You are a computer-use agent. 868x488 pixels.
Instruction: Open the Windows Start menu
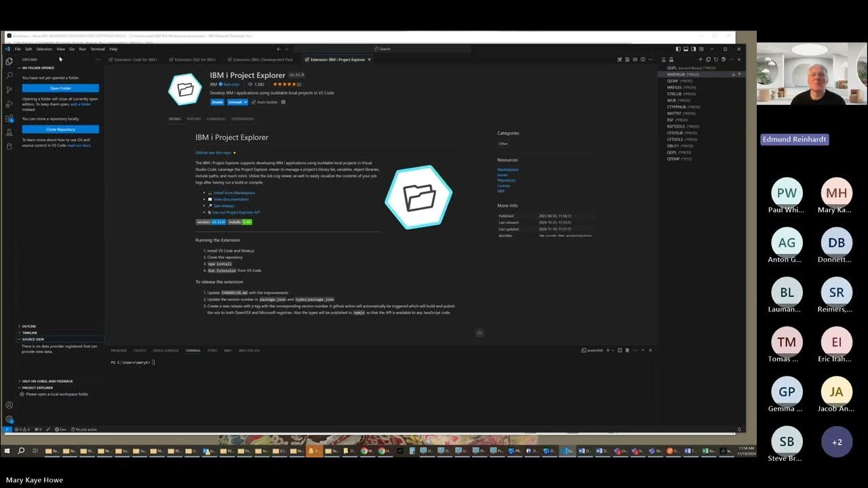[x=7, y=451]
